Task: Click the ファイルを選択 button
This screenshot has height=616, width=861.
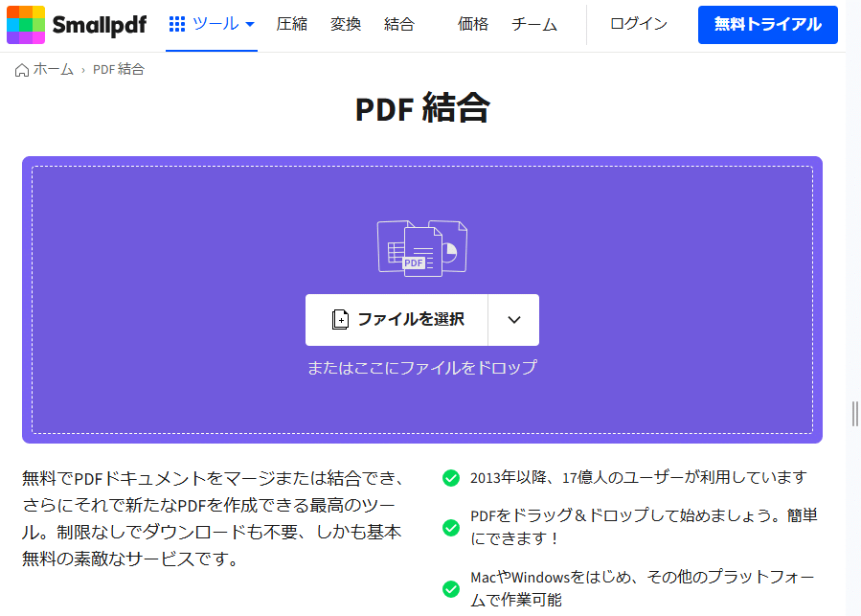Action: 397,320
